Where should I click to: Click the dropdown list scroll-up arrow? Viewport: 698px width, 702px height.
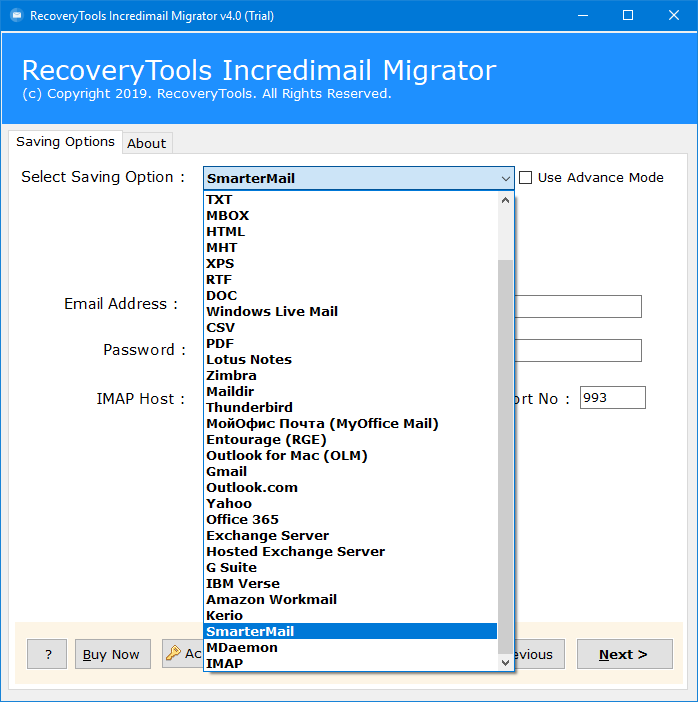[x=505, y=200]
